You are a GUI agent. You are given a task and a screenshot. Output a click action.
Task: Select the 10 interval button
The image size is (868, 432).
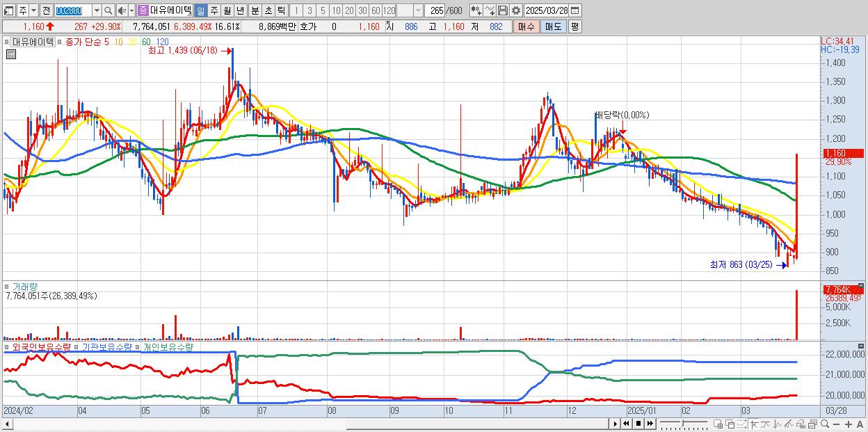tap(336, 10)
